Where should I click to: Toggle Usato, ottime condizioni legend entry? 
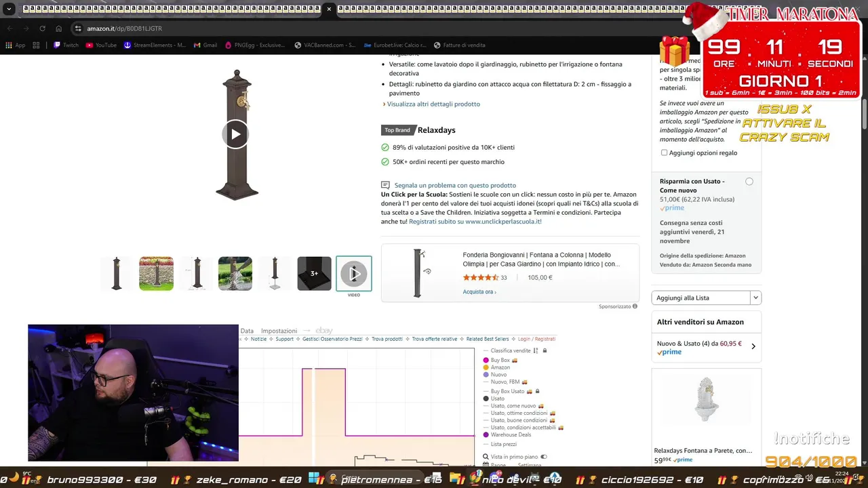point(519,413)
